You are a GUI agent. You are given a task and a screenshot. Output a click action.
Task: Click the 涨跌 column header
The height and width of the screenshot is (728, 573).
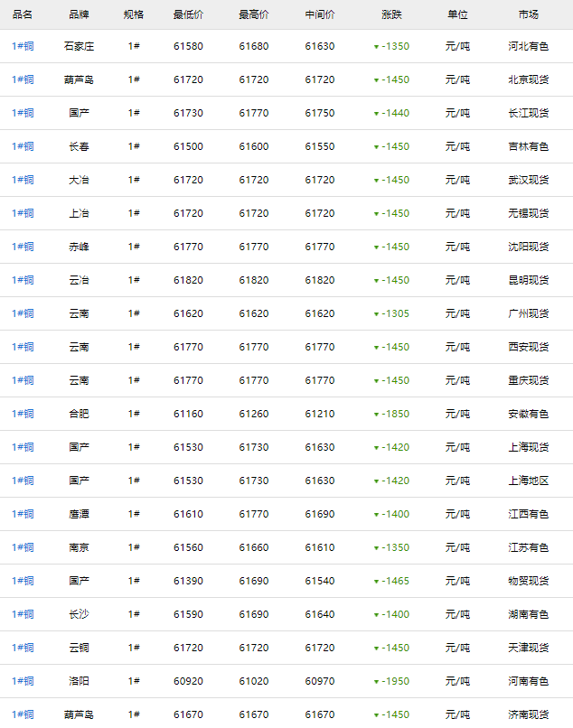(391, 14)
